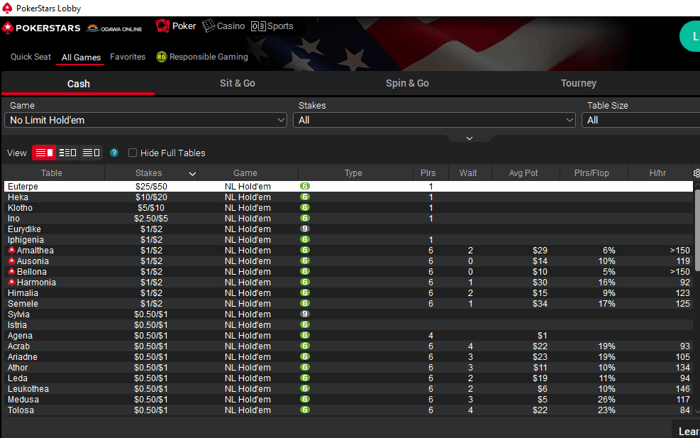Switch to the Spin & Go tab
Viewport: 700px width, 438px height.
407,83
